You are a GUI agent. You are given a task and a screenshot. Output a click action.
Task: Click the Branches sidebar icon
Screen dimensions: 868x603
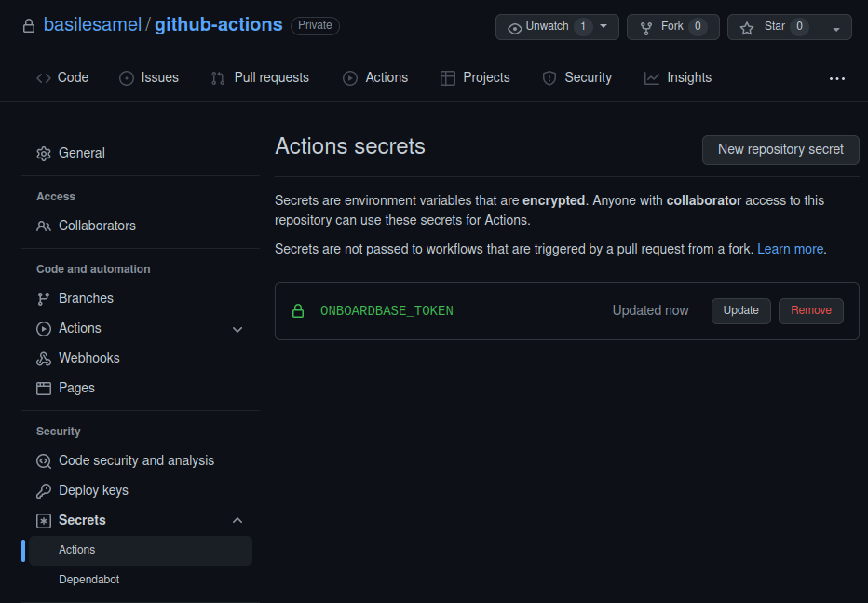44,299
